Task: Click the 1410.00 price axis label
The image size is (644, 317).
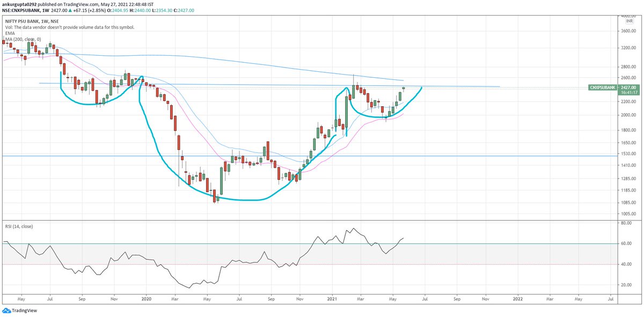Action: [628, 166]
